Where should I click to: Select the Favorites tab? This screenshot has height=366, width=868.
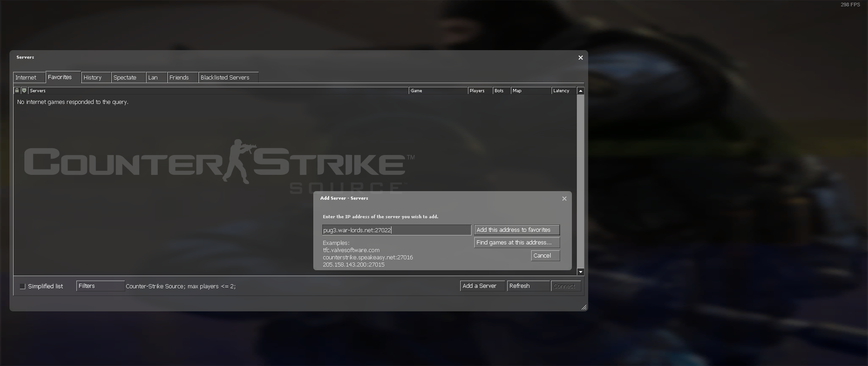63,77
